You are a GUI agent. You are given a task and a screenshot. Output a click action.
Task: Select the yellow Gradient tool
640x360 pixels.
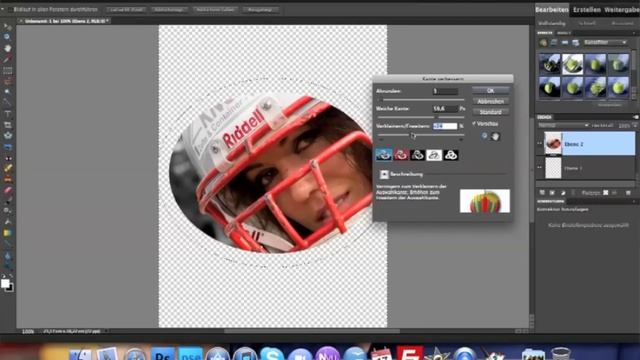coord(7,233)
